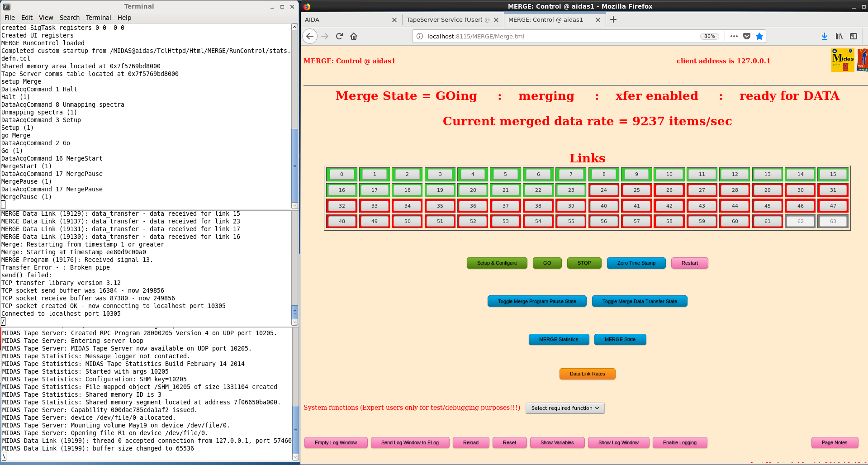Toggle Firefox sidebar icon
The width and height of the screenshot is (868, 465).
pos(854,36)
